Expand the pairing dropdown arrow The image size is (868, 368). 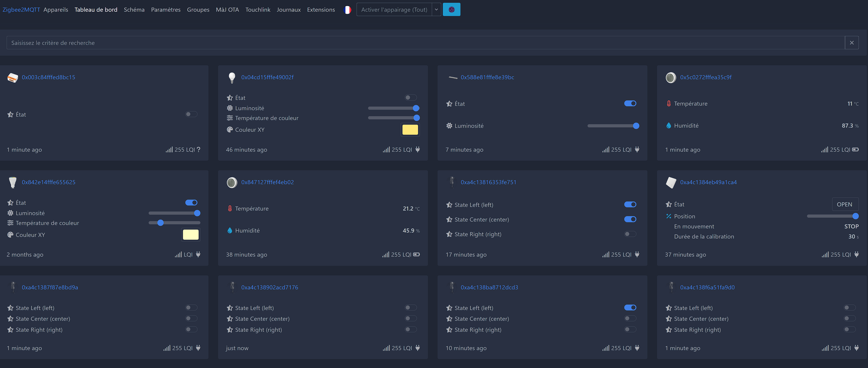[x=436, y=10]
